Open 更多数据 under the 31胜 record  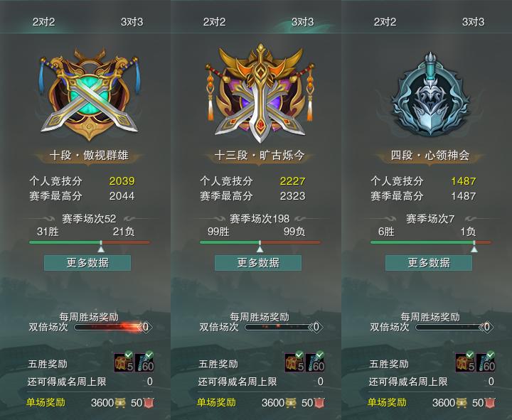(87, 263)
